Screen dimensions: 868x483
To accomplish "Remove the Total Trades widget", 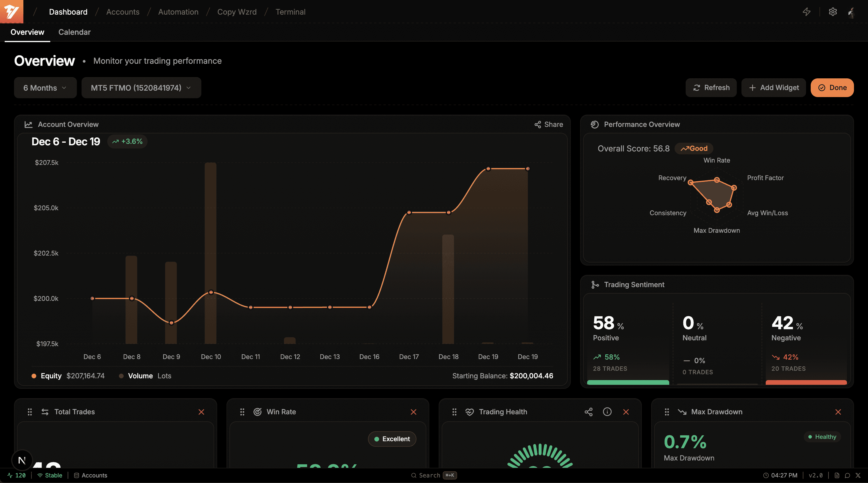I will (x=201, y=412).
